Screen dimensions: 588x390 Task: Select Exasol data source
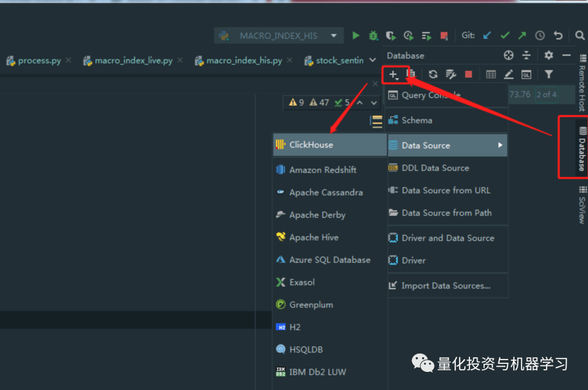pos(330,282)
